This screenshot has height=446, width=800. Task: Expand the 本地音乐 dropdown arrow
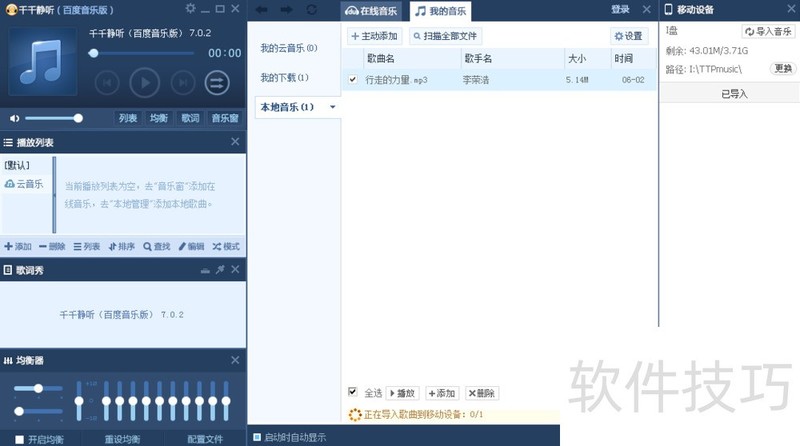click(333, 107)
